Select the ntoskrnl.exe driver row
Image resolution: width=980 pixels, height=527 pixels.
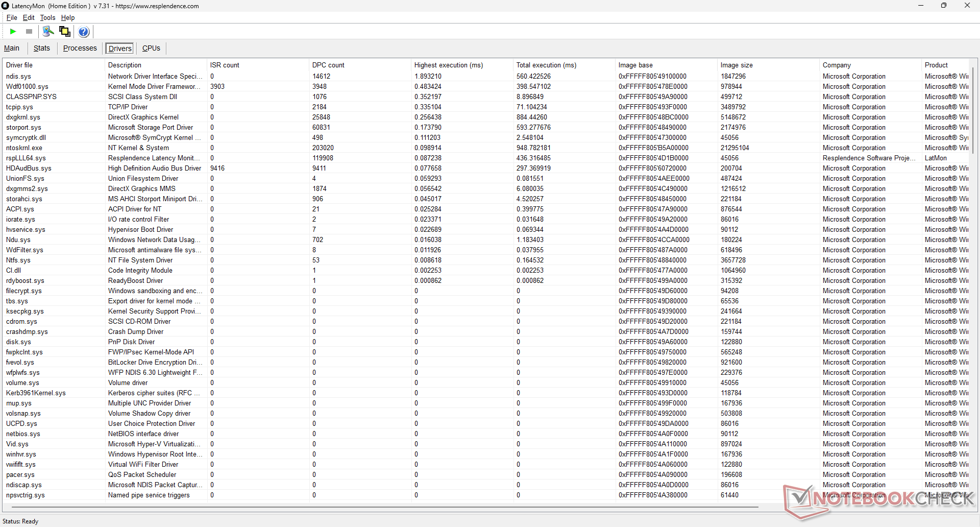[x=486, y=148]
